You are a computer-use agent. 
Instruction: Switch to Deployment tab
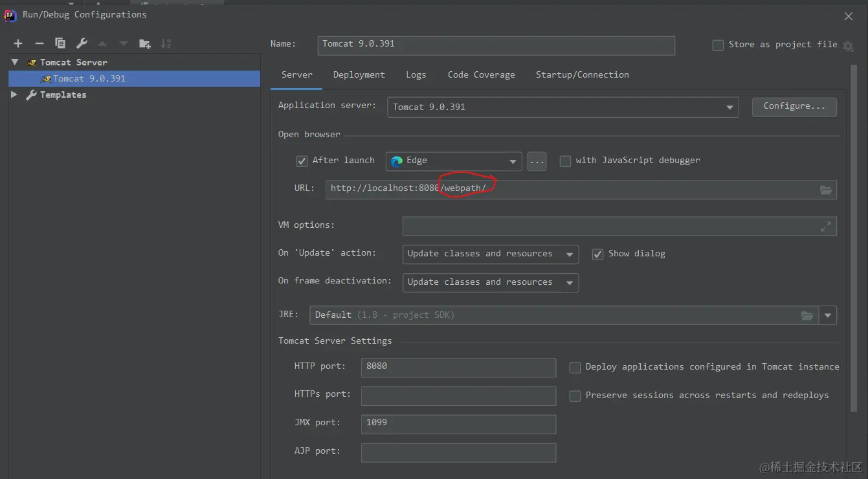[x=359, y=75]
